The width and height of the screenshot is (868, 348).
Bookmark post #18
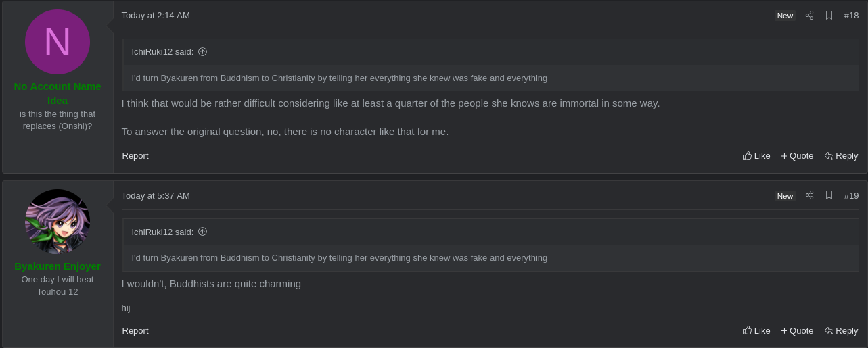(829, 15)
